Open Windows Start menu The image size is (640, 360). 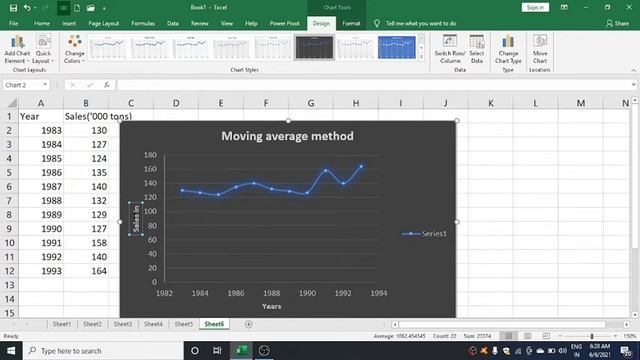pos(11,351)
